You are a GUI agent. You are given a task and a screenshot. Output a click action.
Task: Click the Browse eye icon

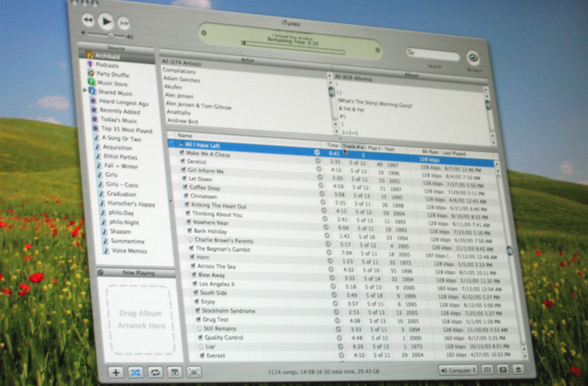coord(473,58)
